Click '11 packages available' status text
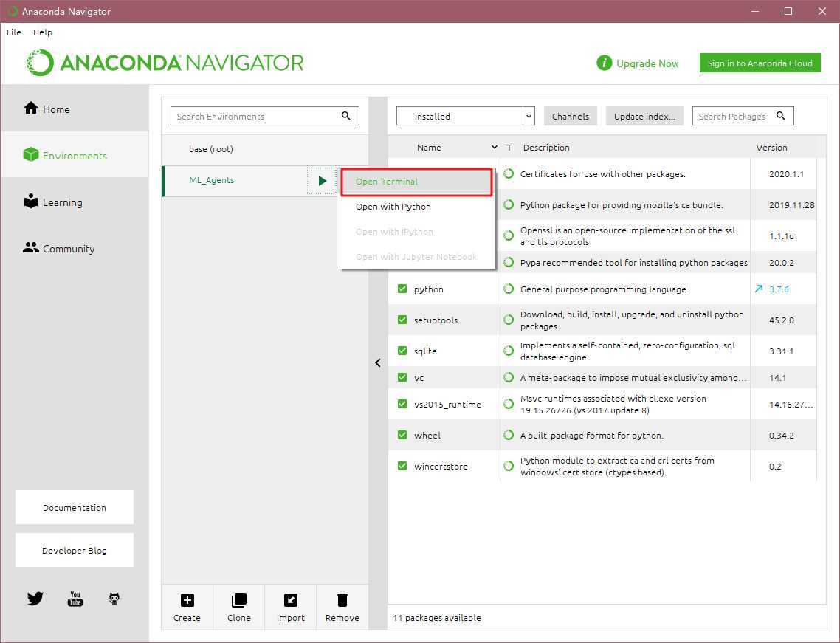The width and height of the screenshot is (840, 643). coord(436,618)
